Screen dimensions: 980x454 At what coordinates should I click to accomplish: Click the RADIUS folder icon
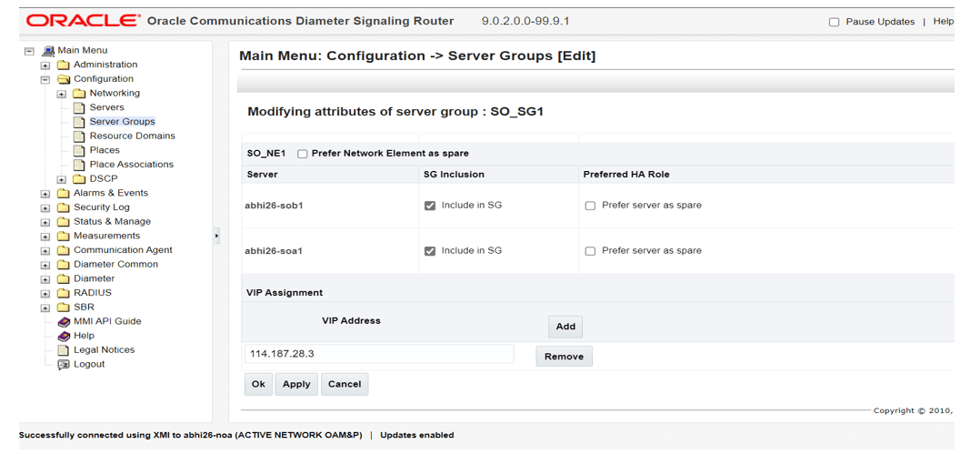pyautogui.click(x=64, y=293)
